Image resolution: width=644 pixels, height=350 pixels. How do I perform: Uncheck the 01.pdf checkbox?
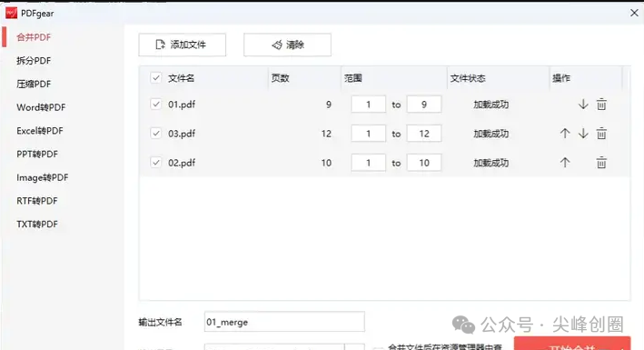tap(155, 104)
